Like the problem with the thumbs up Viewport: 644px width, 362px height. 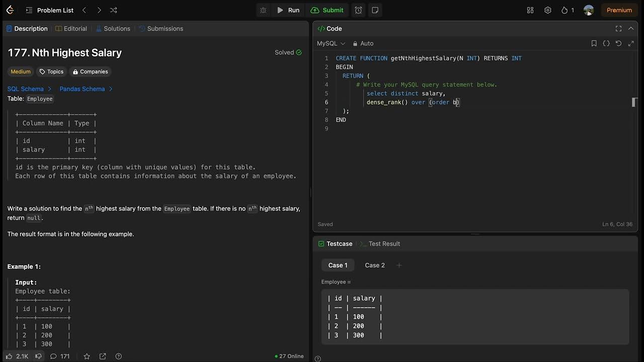10,356
